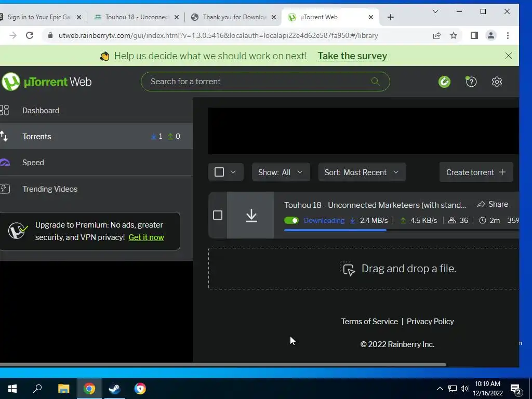Click the Share button on Touhou torrent

[x=493, y=204]
